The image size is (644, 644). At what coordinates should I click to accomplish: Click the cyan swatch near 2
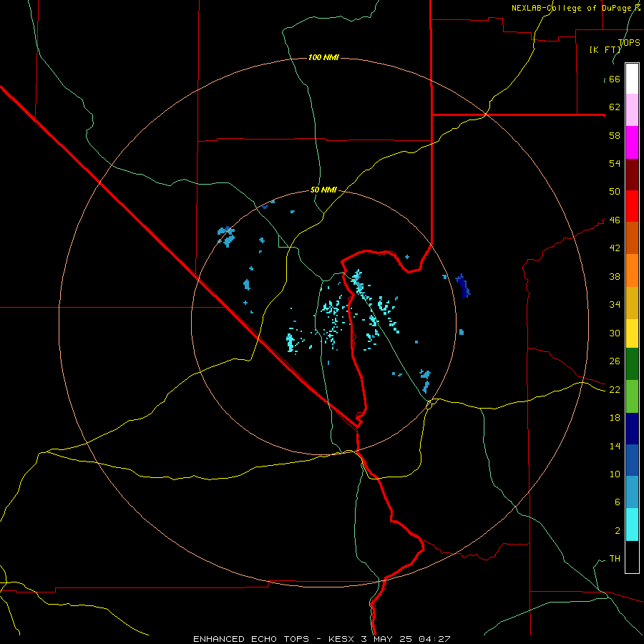pos(632,525)
